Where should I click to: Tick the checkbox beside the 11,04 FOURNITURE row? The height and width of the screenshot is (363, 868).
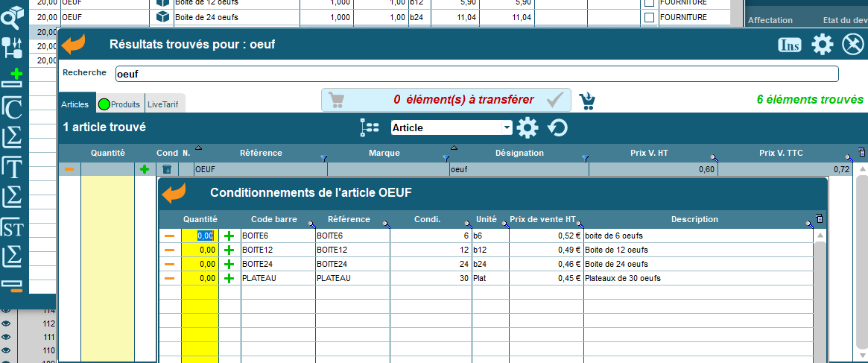[x=649, y=17]
